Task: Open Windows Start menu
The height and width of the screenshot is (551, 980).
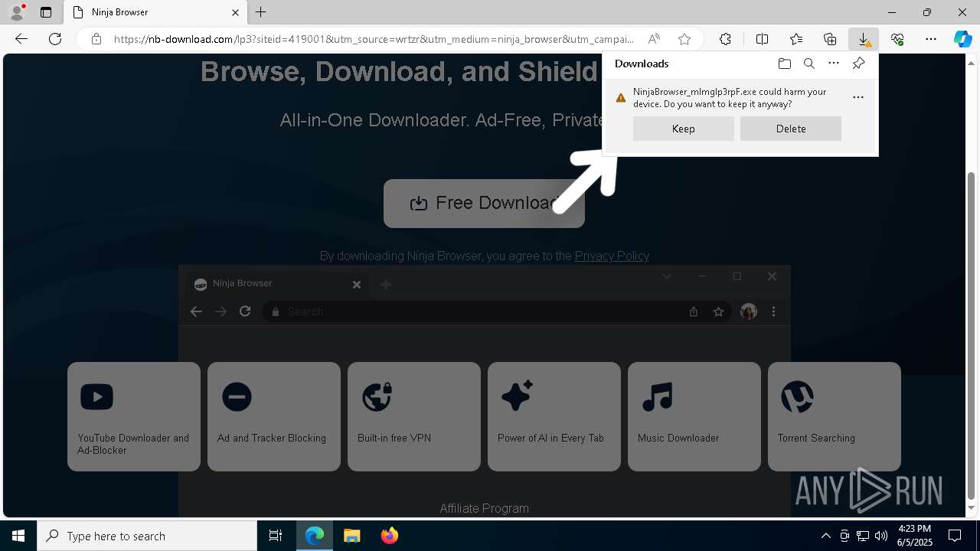Action: (18, 536)
